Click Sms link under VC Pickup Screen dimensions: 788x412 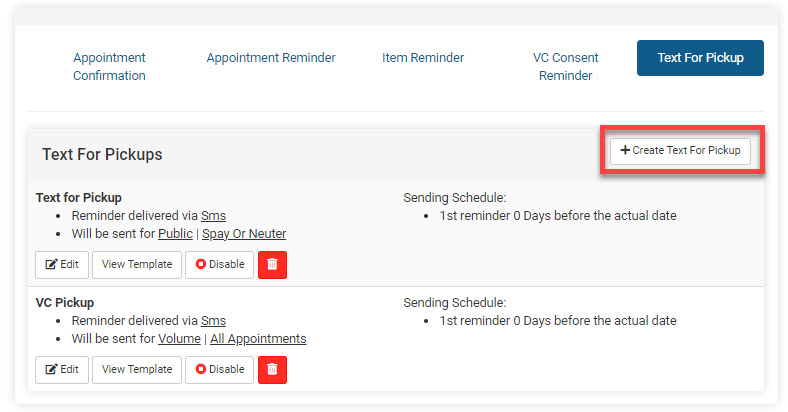click(213, 321)
